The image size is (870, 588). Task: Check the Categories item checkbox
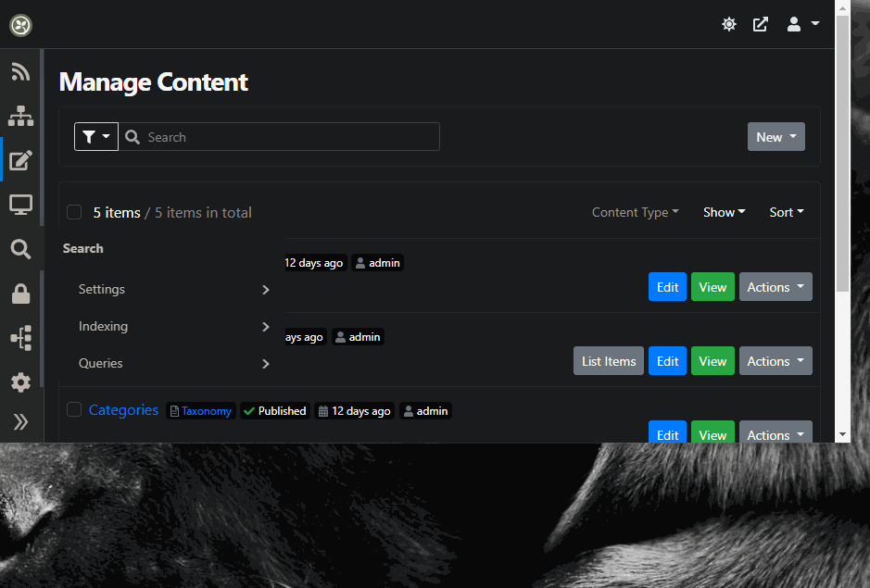[73, 408]
